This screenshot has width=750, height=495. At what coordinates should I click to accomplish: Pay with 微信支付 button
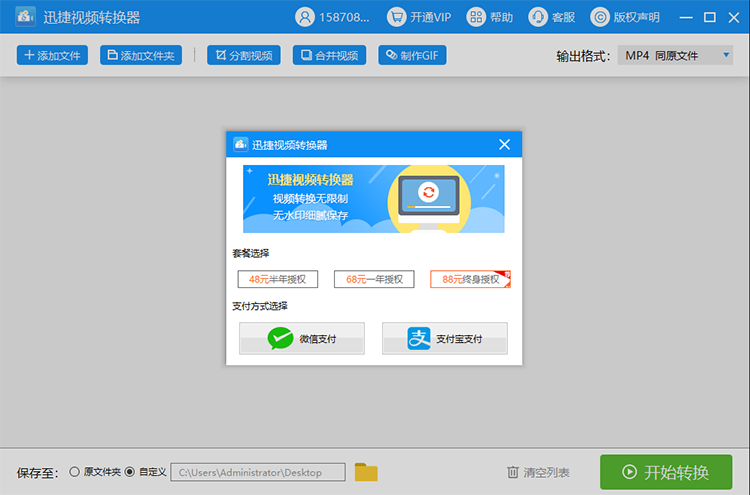[302, 339]
